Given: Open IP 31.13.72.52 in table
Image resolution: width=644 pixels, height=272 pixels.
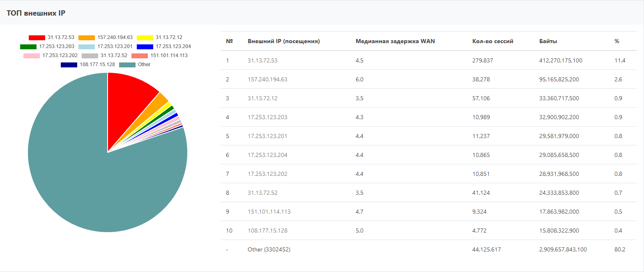Looking at the screenshot, I should 262,193.
